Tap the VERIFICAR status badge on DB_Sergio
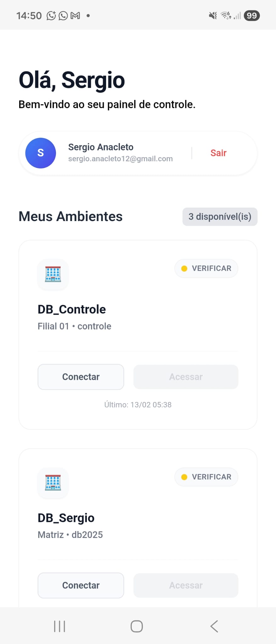This screenshot has width=276, height=644. point(206,477)
